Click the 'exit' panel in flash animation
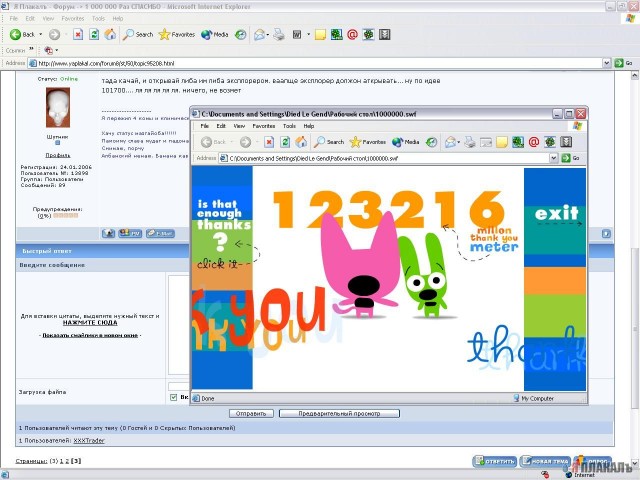This screenshot has width=640, height=480. coord(557,213)
